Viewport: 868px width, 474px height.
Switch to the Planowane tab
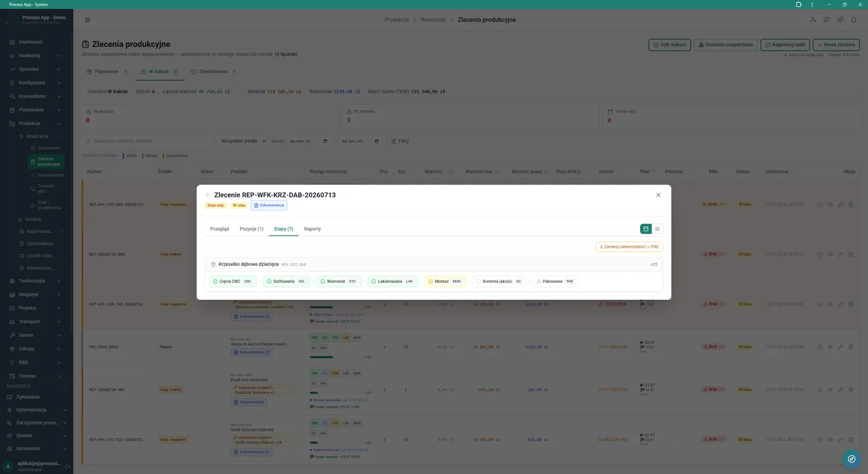(x=107, y=72)
